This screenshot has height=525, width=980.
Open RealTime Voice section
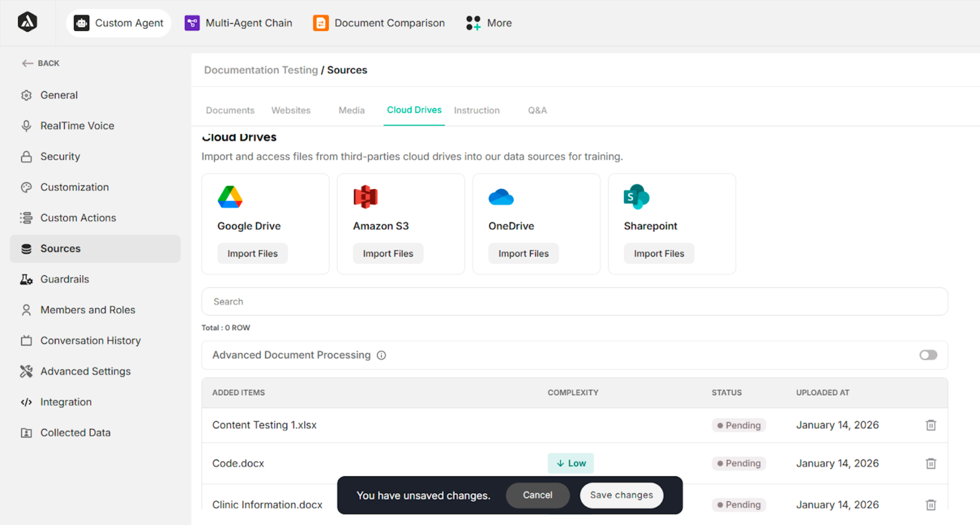[95, 126]
